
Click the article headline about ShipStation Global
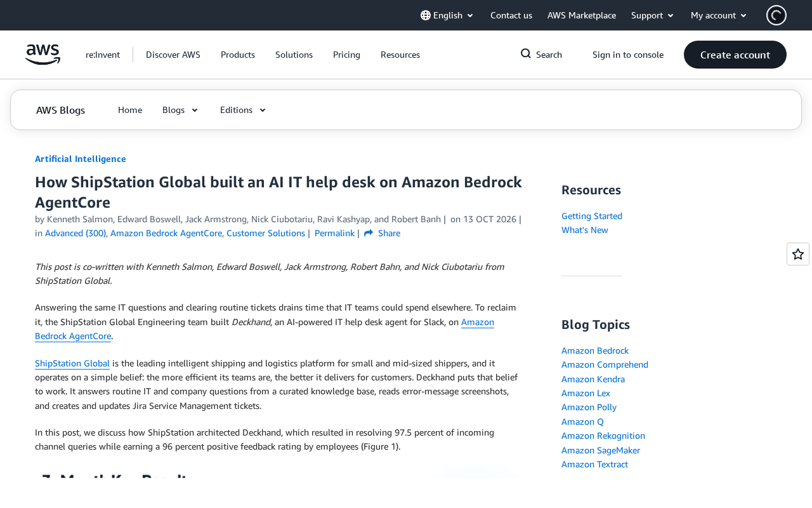[x=278, y=192]
